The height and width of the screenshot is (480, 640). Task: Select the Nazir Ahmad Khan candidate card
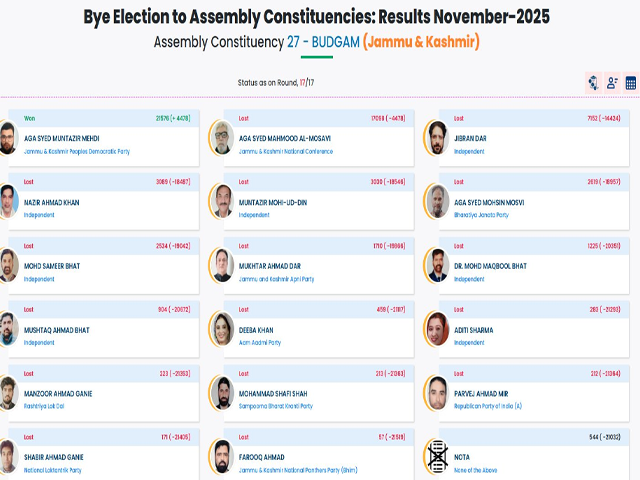[x=100, y=202]
